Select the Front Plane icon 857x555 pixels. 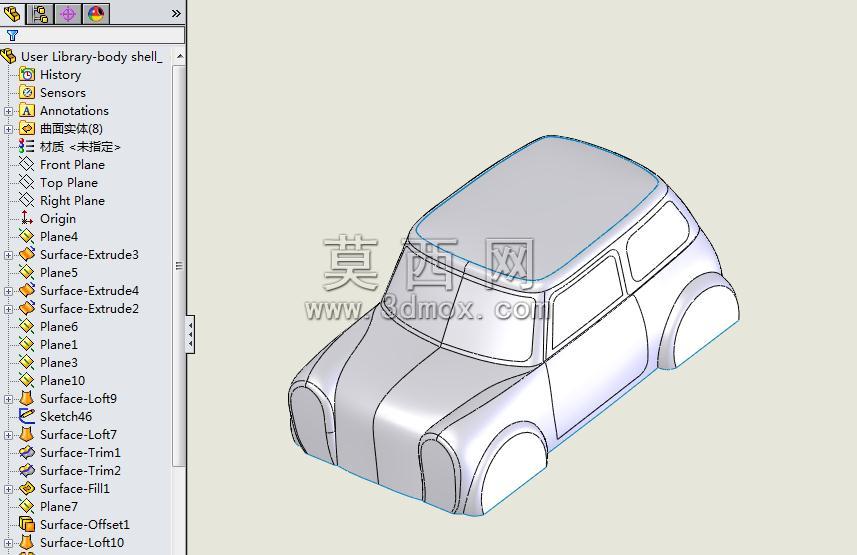pyautogui.click(x=27, y=164)
